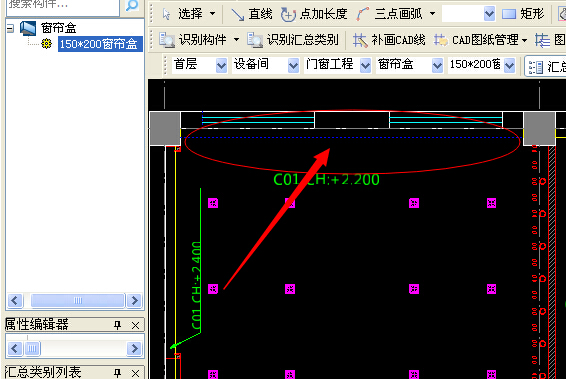Pin the 属性编辑器 panel
This screenshot has width=566, height=379.
pos(118,325)
